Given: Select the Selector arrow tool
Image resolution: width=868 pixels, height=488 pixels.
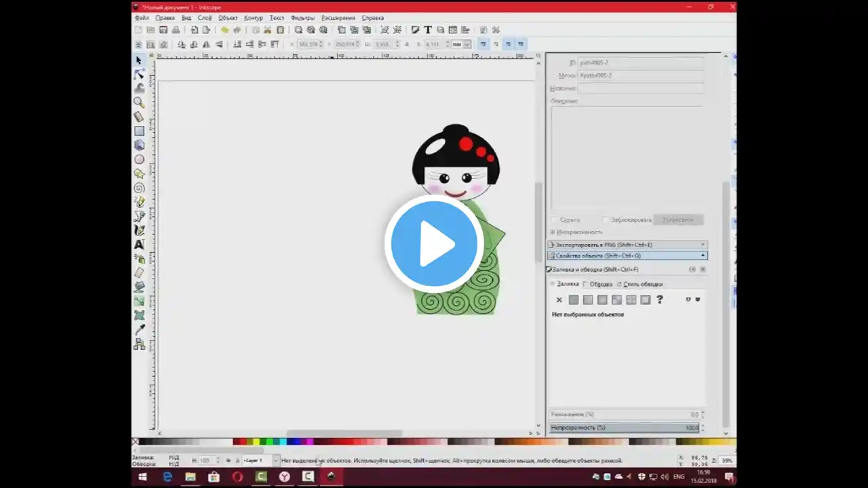Looking at the screenshot, I should pyautogui.click(x=139, y=60).
